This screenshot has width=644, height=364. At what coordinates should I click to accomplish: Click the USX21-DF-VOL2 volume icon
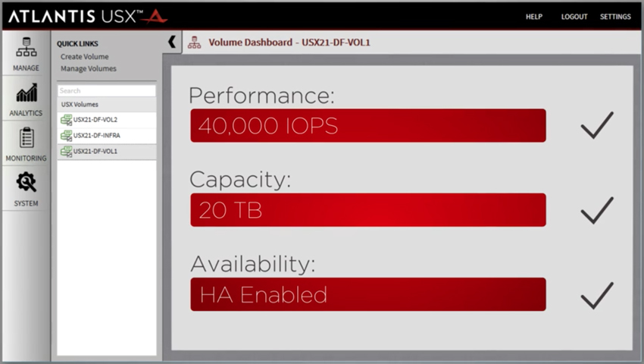(x=66, y=120)
